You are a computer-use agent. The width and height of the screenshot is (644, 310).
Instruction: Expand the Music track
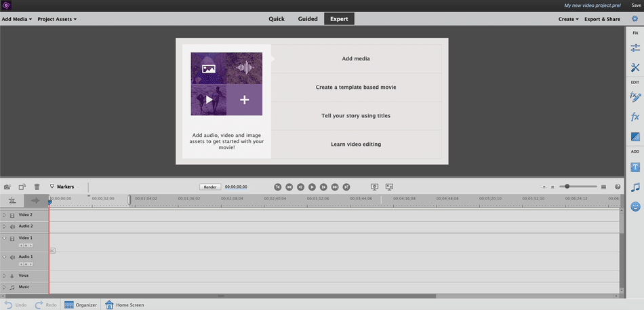4,288
